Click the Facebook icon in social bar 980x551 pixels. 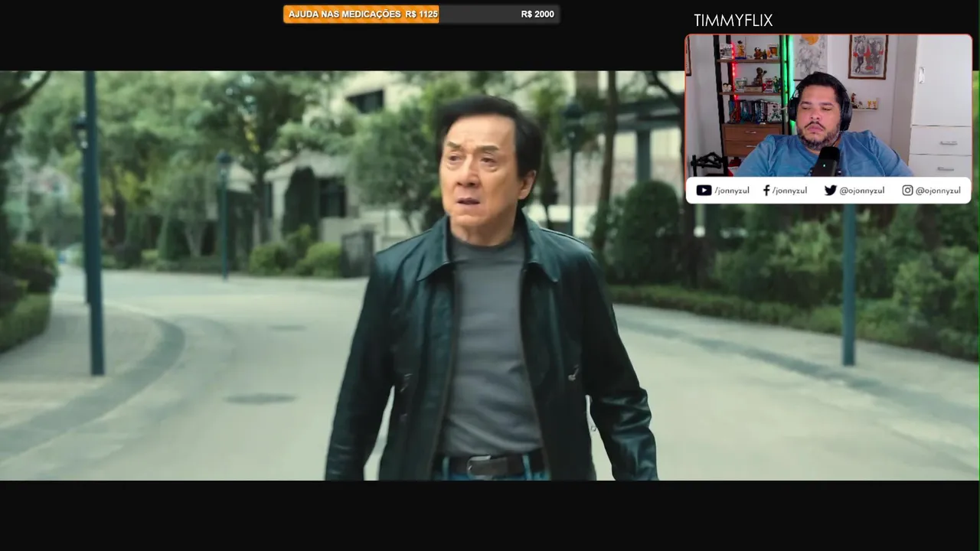click(766, 191)
